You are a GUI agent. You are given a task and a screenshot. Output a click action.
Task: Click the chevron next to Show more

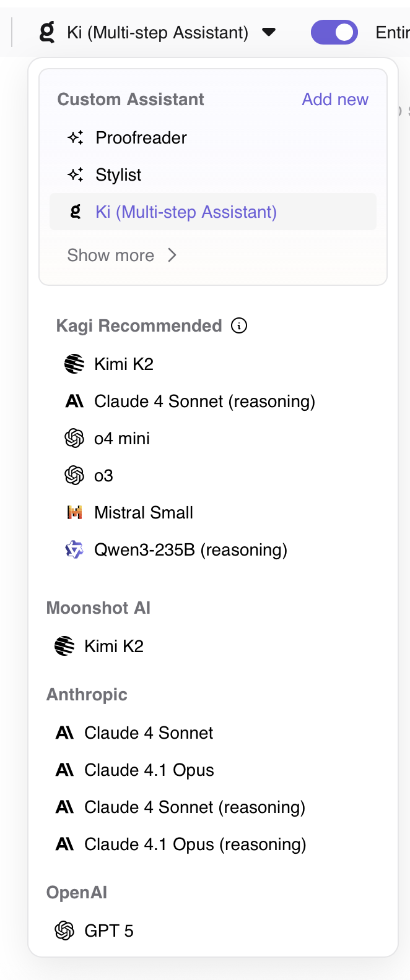(x=172, y=255)
